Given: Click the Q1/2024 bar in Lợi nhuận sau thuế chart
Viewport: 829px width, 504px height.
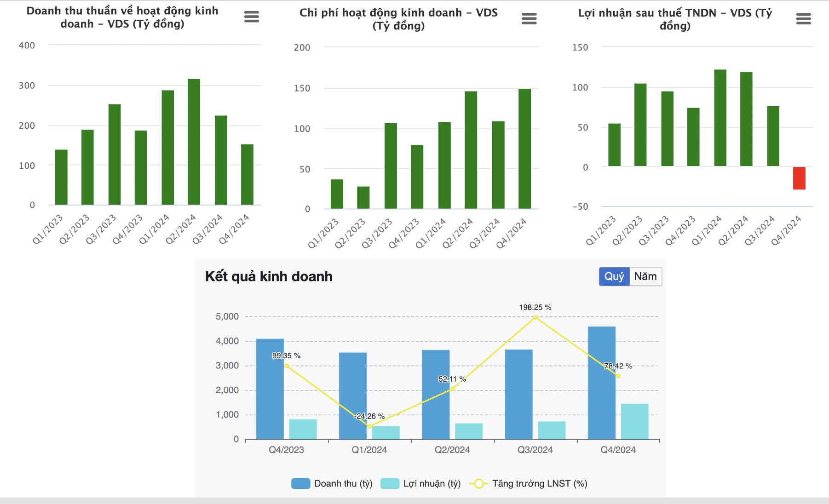Looking at the screenshot, I should [720, 118].
